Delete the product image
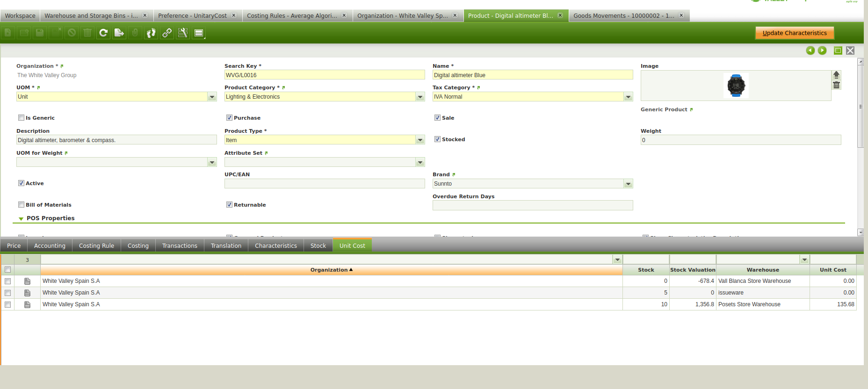Viewport: 868px width, 389px height. (837, 85)
